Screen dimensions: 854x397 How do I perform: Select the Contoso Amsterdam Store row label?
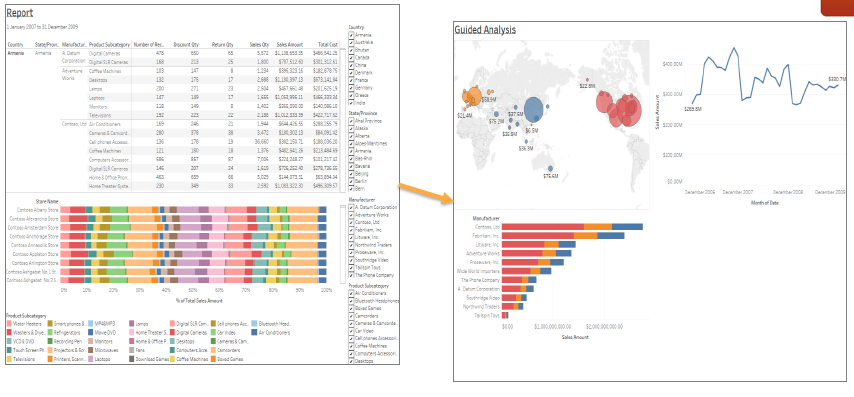(34, 228)
